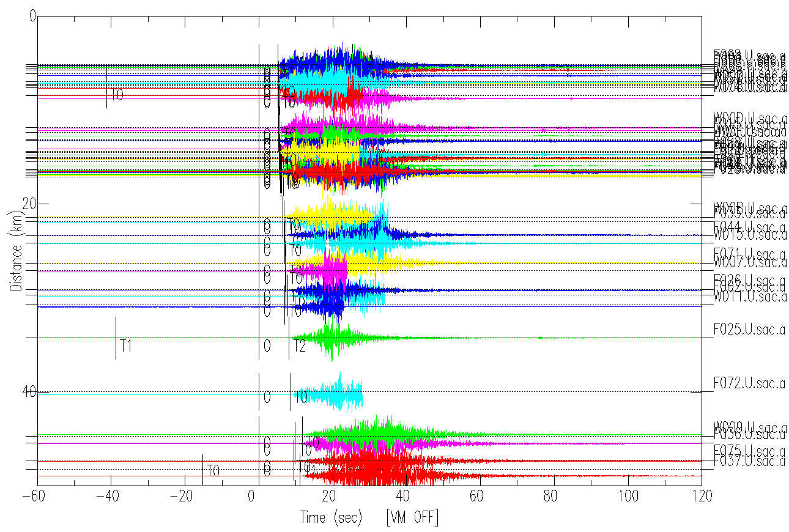Click the 20 tick on distance axis

(x=29, y=204)
